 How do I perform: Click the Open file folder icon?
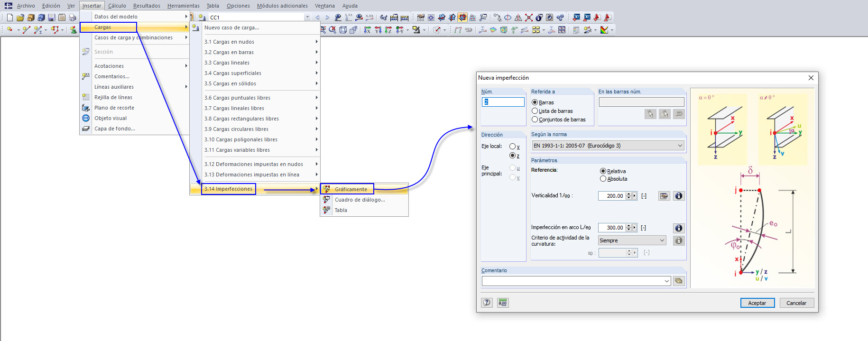20,18
